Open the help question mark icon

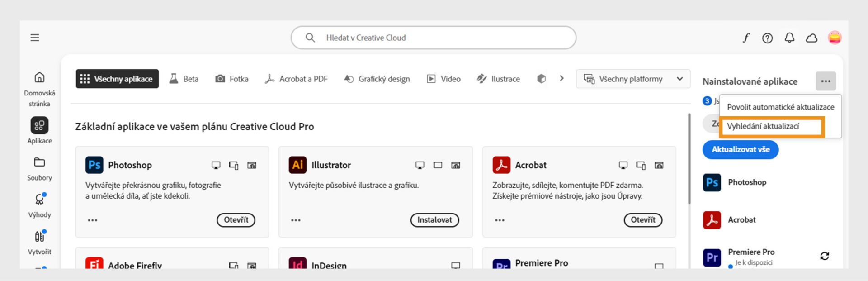pyautogui.click(x=767, y=38)
